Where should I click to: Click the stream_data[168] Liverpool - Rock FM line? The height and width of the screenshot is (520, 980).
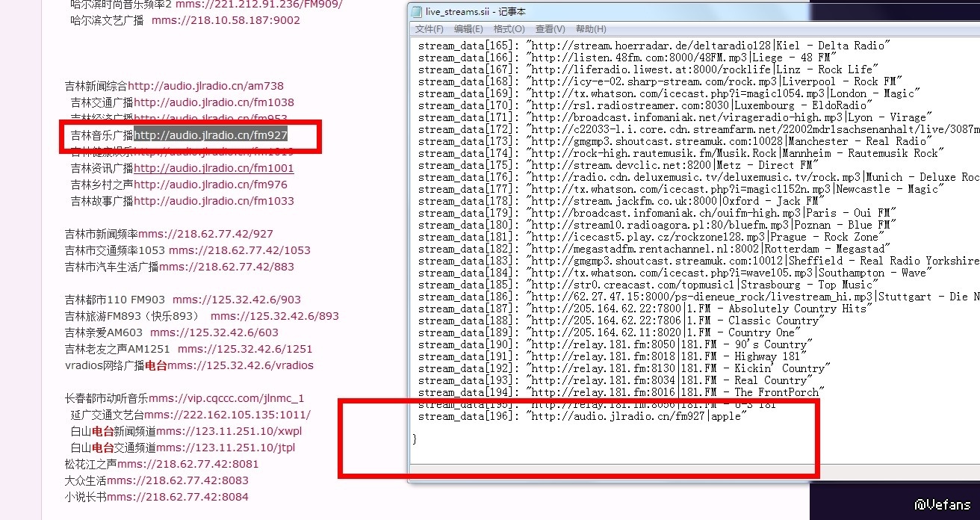point(660,81)
